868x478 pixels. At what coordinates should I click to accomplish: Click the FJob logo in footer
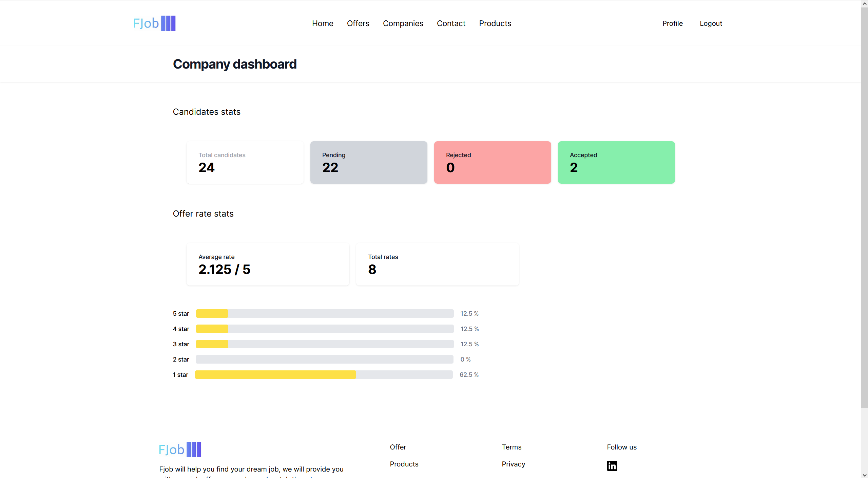[180, 449]
